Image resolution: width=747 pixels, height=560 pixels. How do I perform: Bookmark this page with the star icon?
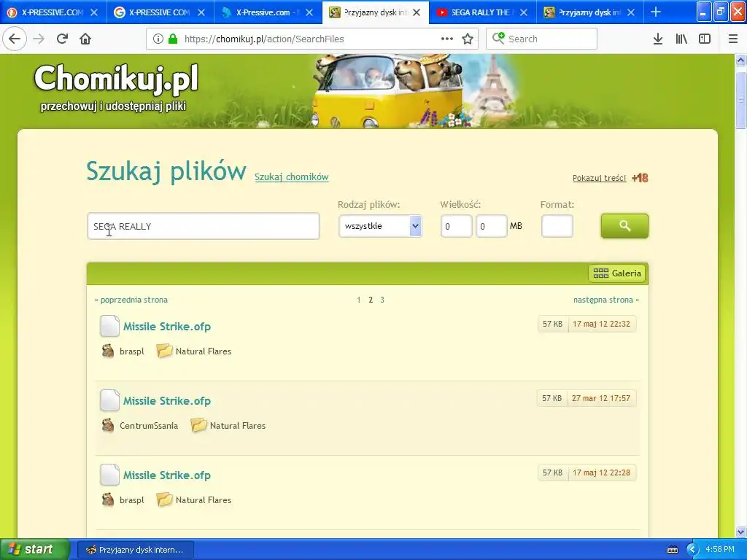[x=468, y=39]
